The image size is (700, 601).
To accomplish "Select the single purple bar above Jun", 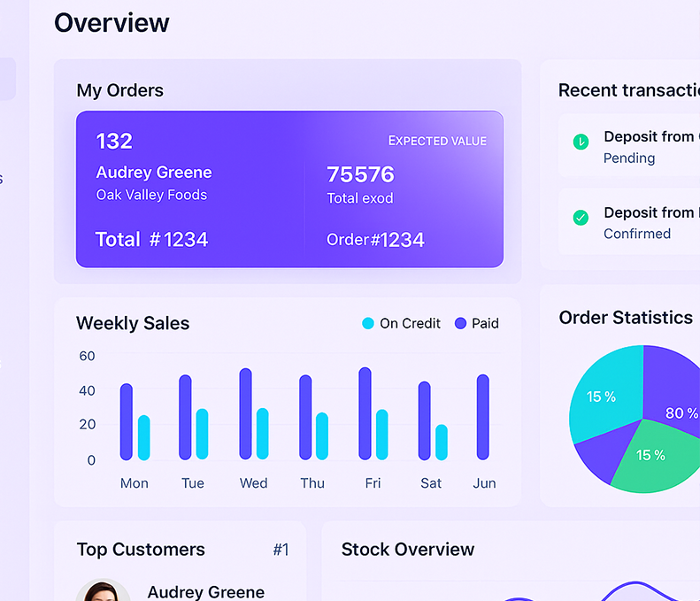I will tap(483, 417).
